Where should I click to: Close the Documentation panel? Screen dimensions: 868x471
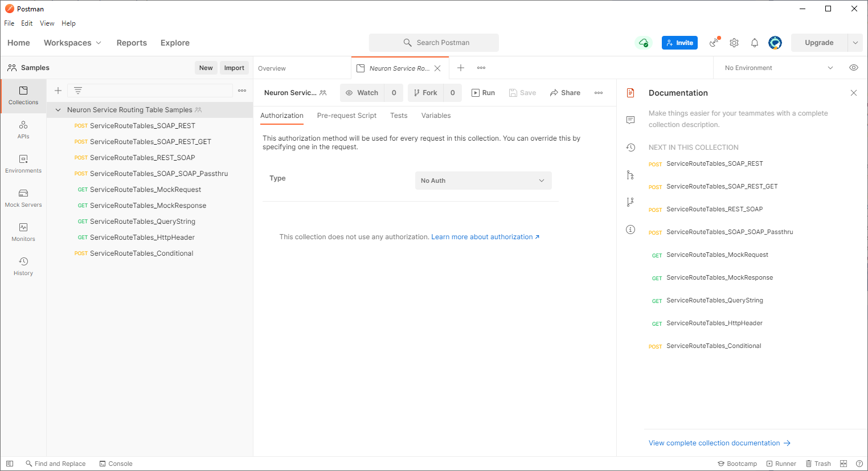854,93
